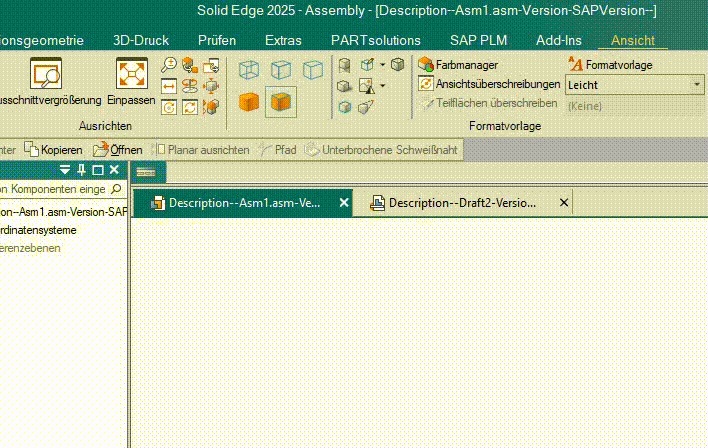Close the Description--Draft2 document tab
Screen dimensions: 708x448
pos(564,203)
